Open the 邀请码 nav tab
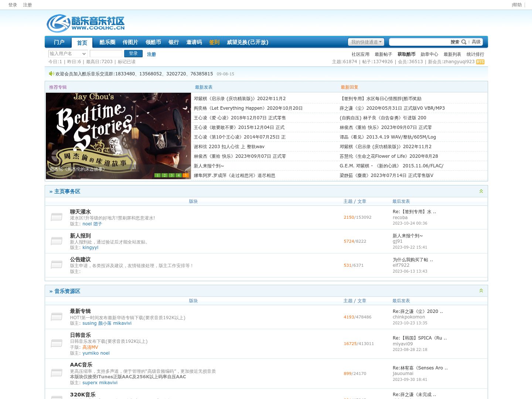The image size is (532, 399). 194,42
